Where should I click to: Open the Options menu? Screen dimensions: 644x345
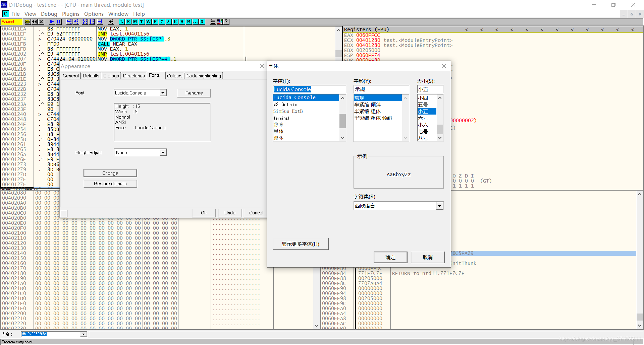94,14
